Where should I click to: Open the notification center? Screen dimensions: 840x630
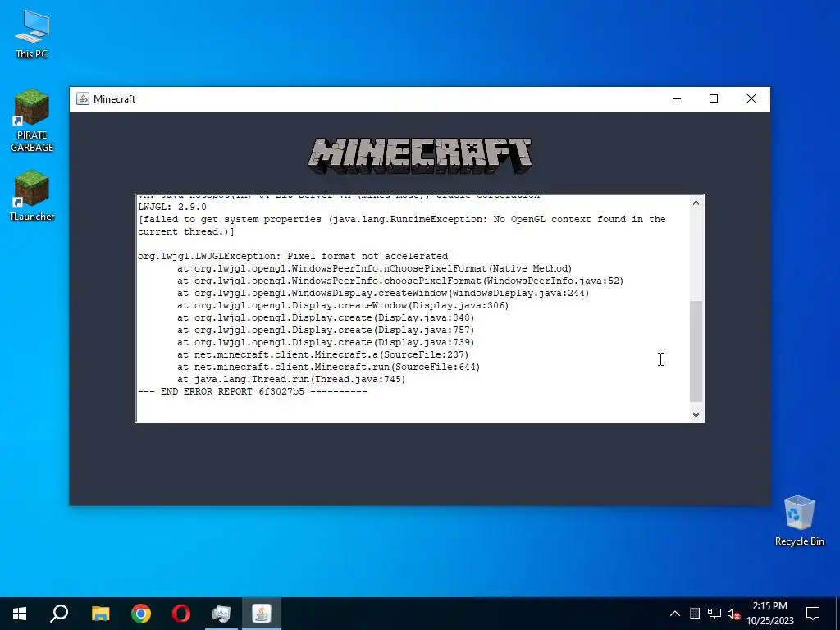click(x=813, y=614)
